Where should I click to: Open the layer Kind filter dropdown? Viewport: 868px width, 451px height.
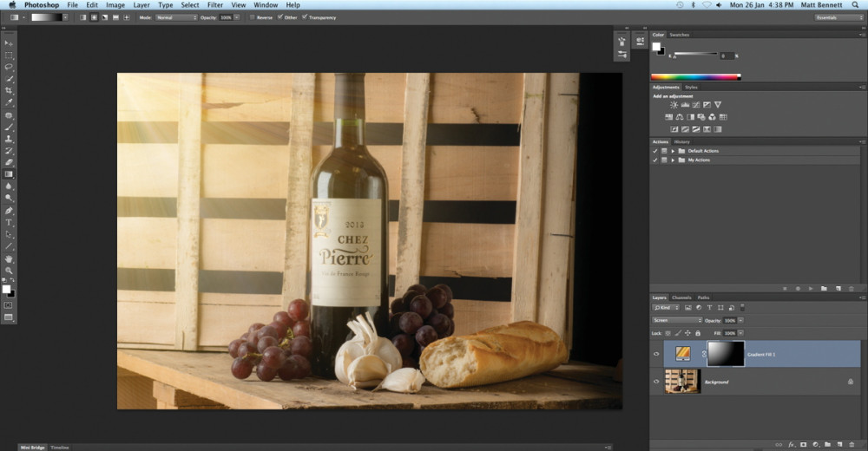(x=666, y=308)
